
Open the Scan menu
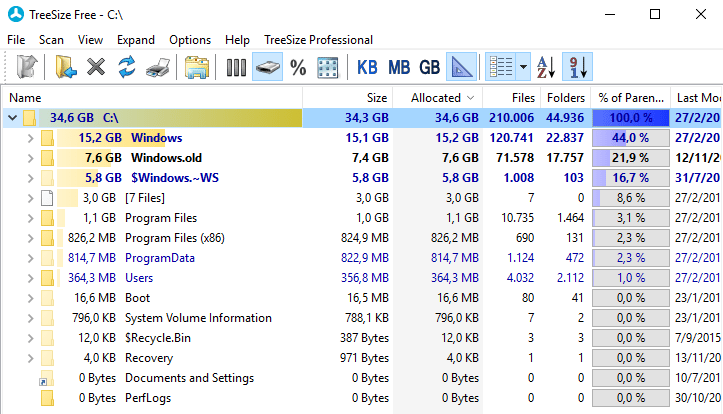pyautogui.click(x=51, y=40)
